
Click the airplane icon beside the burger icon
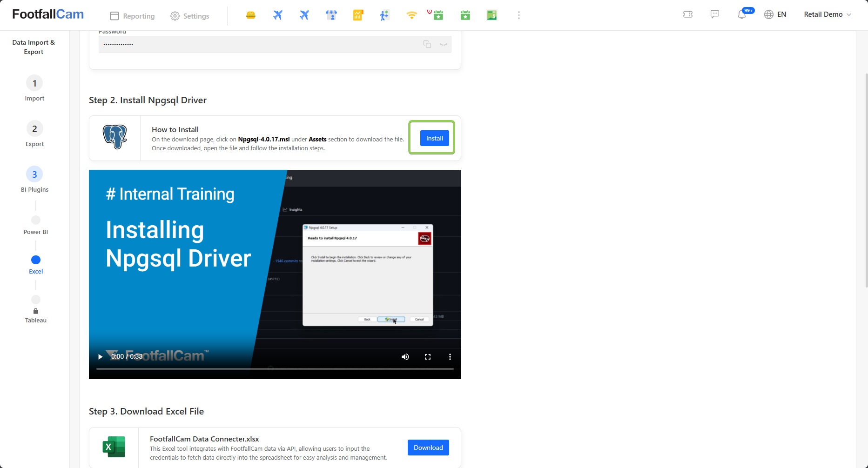pyautogui.click(x=278, y=15)
